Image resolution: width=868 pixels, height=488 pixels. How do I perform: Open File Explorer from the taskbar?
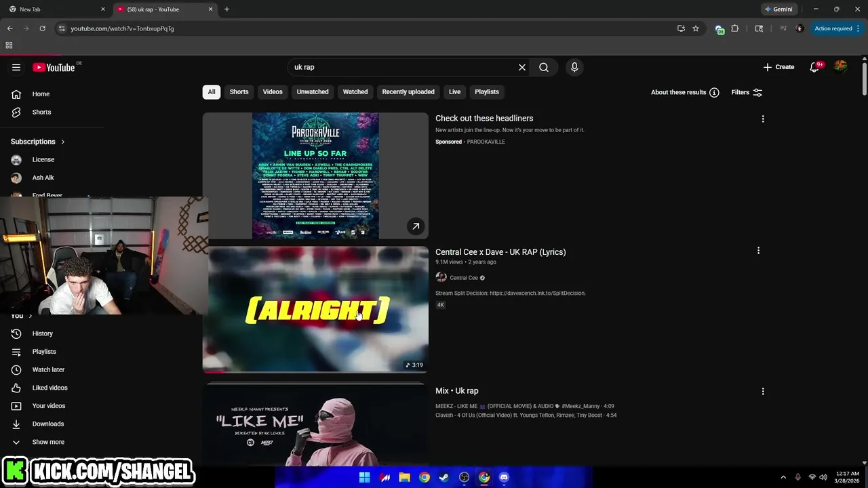(404, 477)
